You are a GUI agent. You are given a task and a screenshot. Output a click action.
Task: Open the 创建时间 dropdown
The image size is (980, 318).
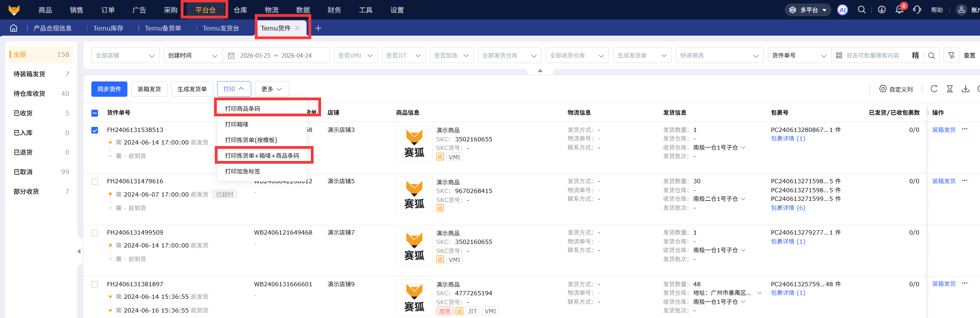(193, 56)
